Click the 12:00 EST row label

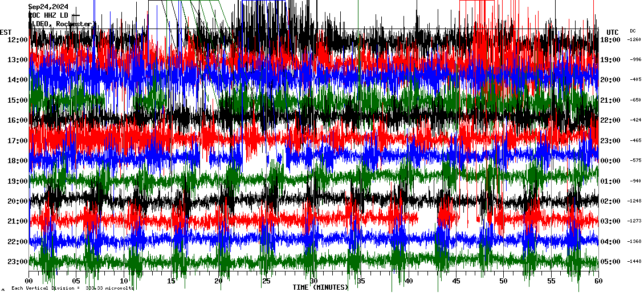(x=18, y=40)
